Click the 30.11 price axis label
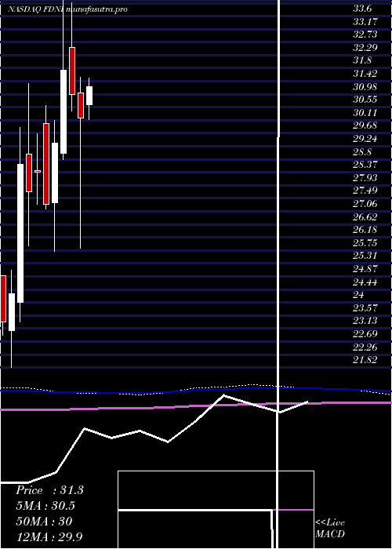 pyautogui.click(x=365, y=113)
